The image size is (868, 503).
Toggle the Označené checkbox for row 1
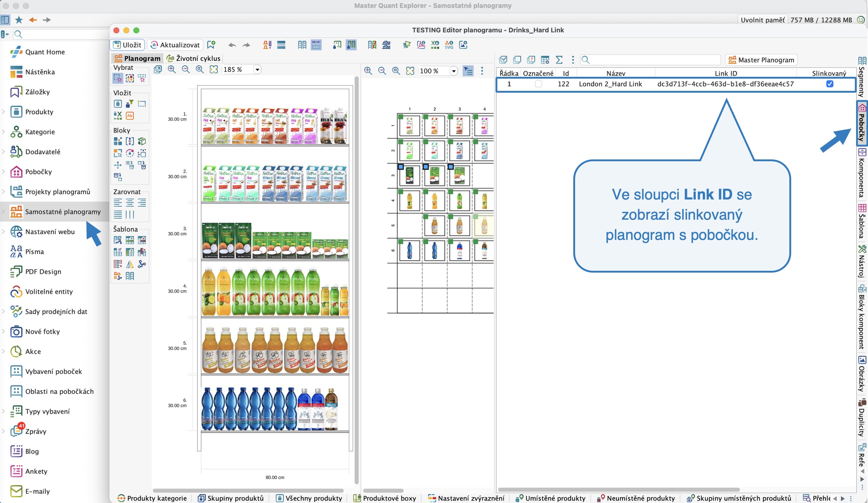point(538,84)
